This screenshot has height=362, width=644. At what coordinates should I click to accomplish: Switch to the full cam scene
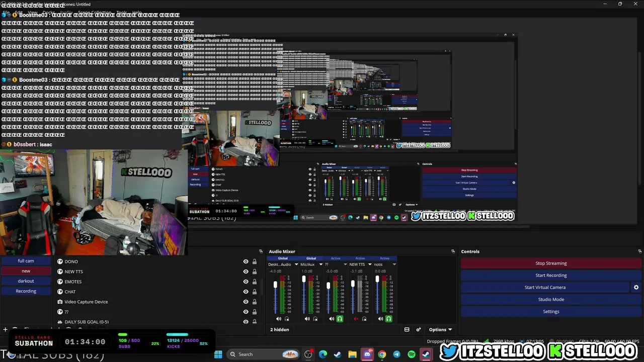coord(26,261)
